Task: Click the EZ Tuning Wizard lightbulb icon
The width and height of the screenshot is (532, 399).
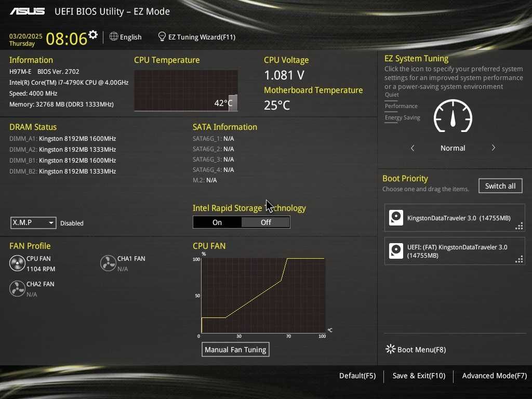Action: click(x=162, y=36)
